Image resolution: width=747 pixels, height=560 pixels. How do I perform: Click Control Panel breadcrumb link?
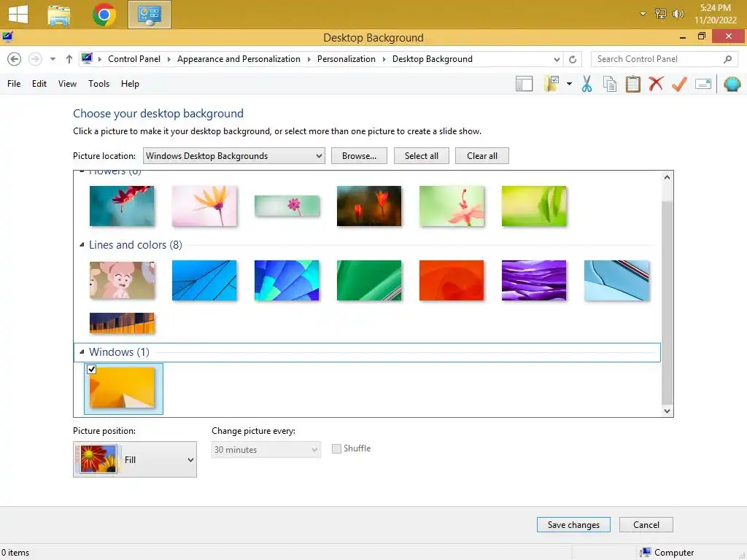point(134,59)
